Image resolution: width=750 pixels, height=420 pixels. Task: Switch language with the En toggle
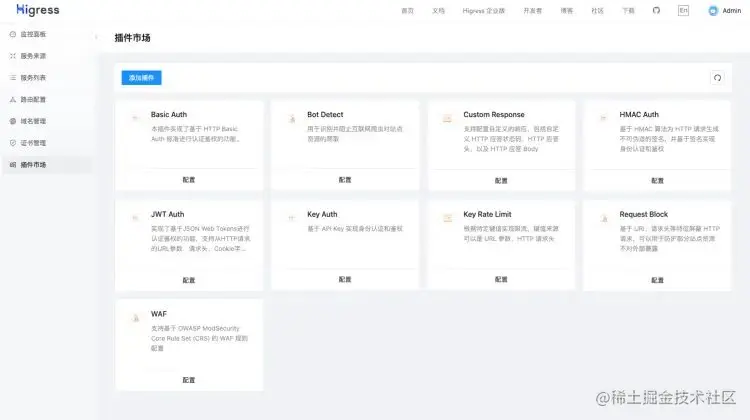(x=684, y=11)
